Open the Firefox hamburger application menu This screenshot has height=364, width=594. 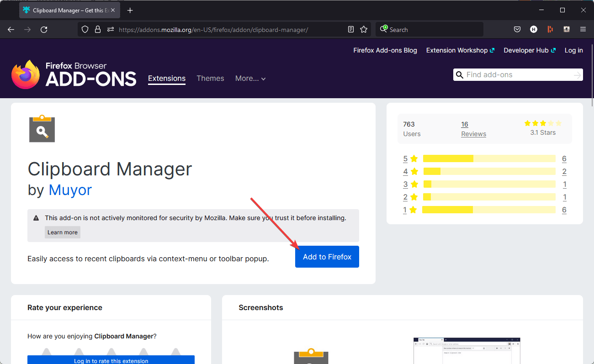tap(583, 29)
